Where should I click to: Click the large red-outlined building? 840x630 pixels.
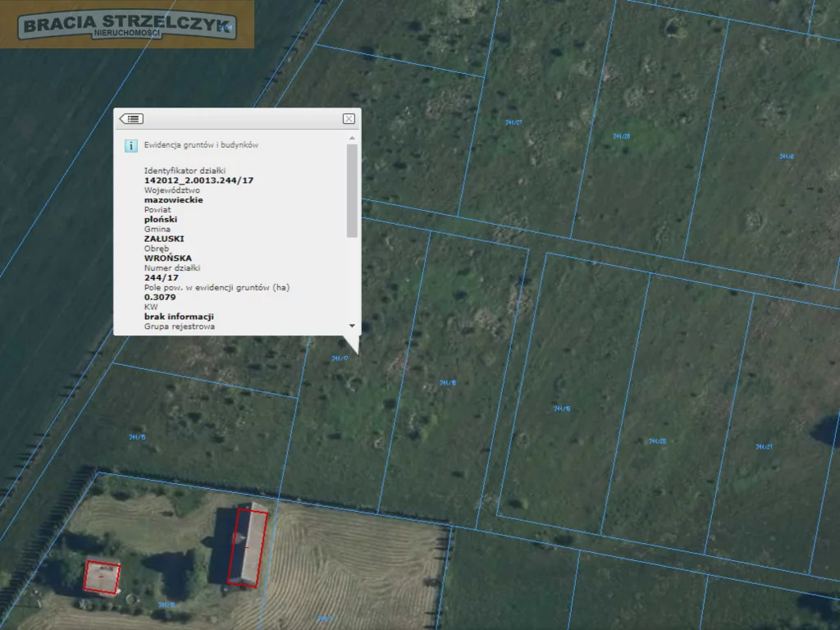[x=247, y=547]
